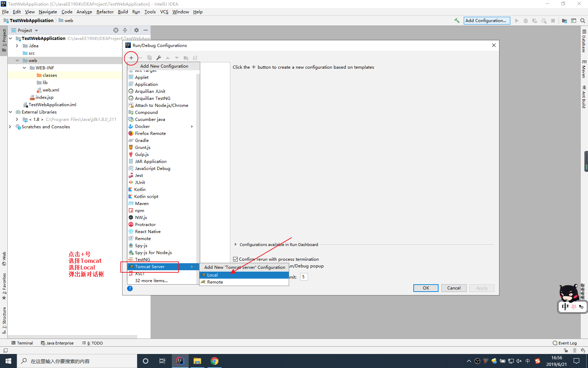Expand the .idea folder
Image resolution: width=588 pixels, height=368 pixels.
pos(17,46)
